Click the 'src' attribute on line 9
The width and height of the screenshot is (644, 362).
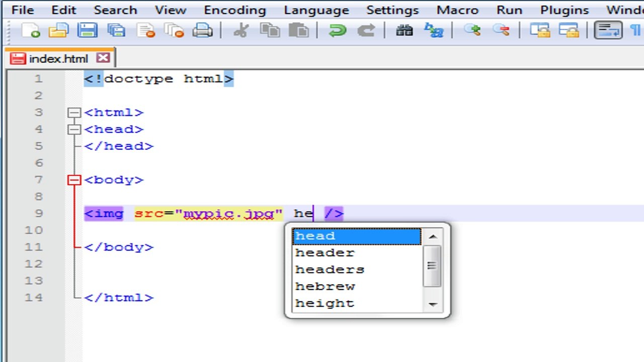[149, 214]
